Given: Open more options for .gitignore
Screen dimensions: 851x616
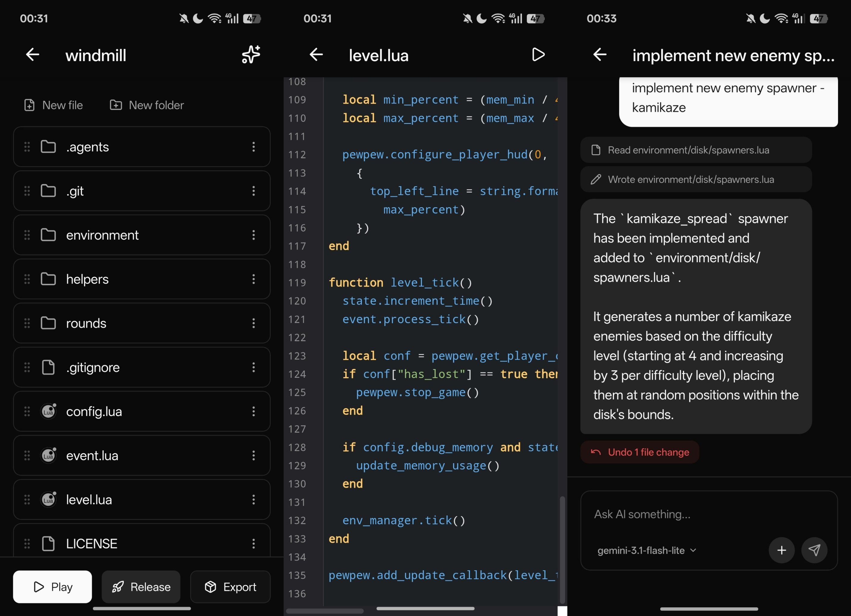Looking at the screenshot, I should (x=254, y=367).
